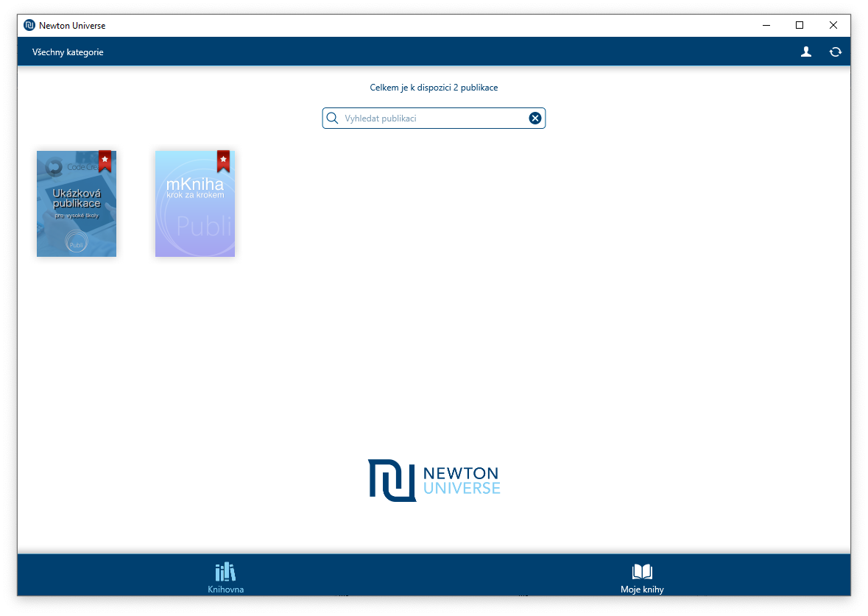Close the Newton Universe window
This screenshot has height=616, width=868.
[x=833, y=26]
